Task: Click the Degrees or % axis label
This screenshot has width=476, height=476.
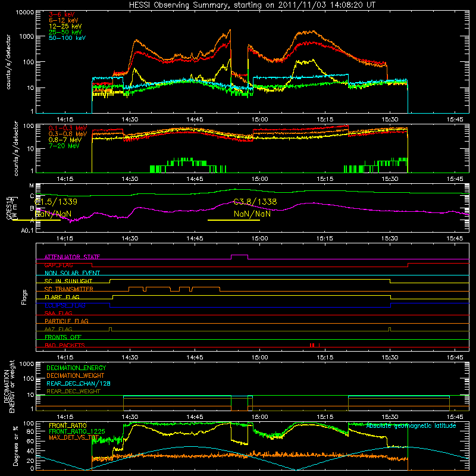Action: click(x=15, y=446)
